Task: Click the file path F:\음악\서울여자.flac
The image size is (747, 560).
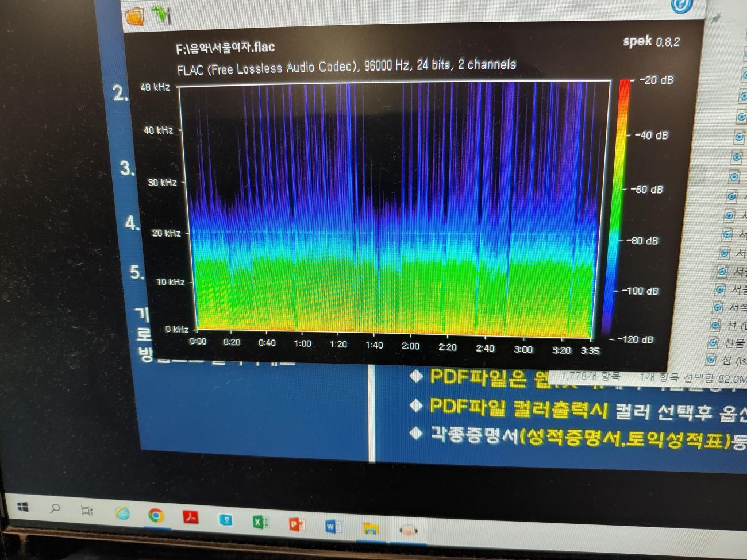Action: 225,47
